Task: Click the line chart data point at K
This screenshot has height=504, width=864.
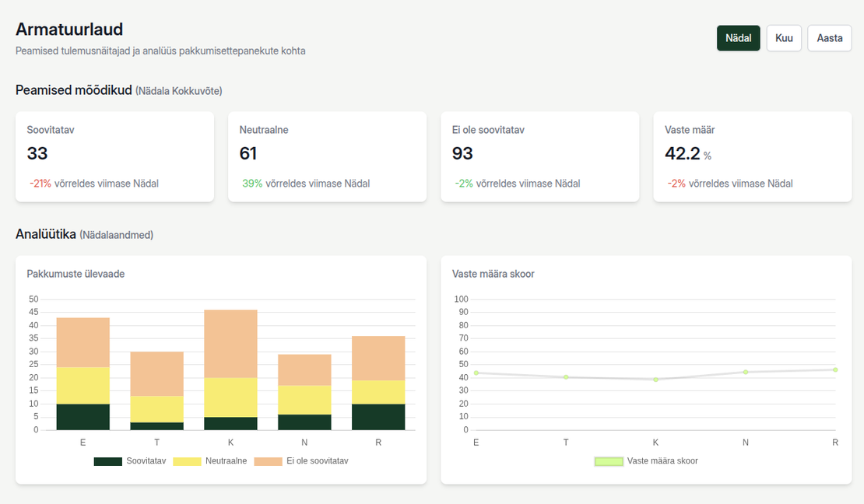Action: pos(655,380)
